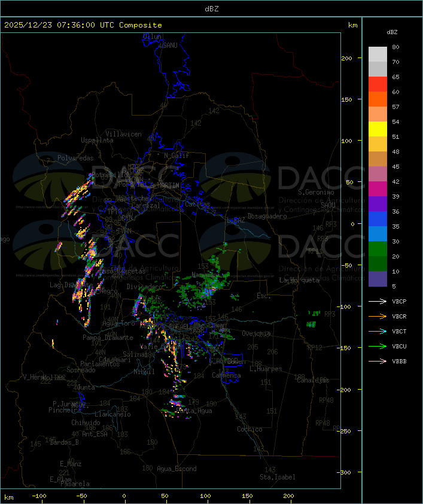The width and height of the screenshot is (423, 504).
Task: Click the Polvaredas map label
Action: pyautogui.click(x=75, y=158)
